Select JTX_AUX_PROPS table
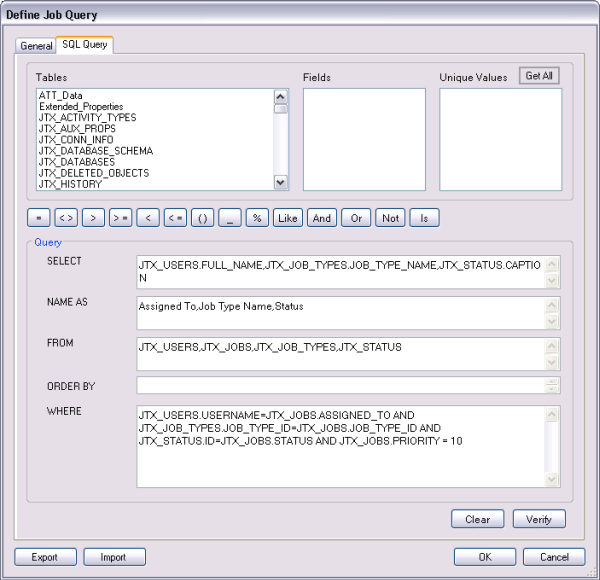This screenshot has height=580, width=600. click(x=77, y=129)
